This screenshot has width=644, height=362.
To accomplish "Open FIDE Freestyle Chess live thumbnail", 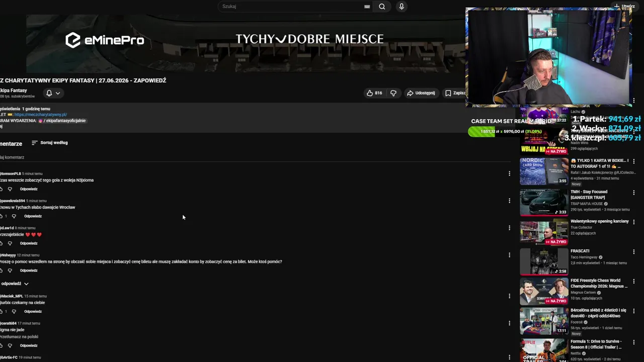I will tap(544, 291).
